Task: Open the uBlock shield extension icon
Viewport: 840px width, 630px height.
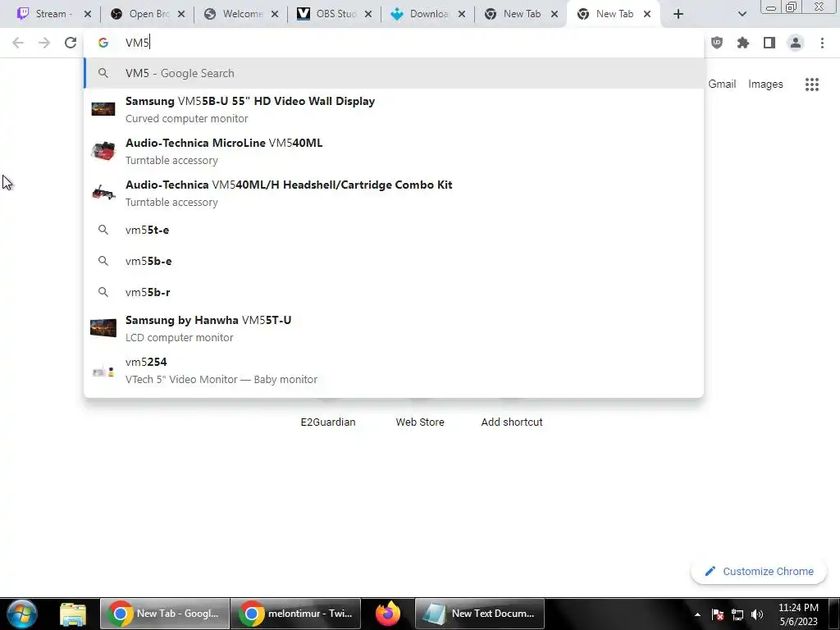Action: pyautogui.click(x=717, y=43)
